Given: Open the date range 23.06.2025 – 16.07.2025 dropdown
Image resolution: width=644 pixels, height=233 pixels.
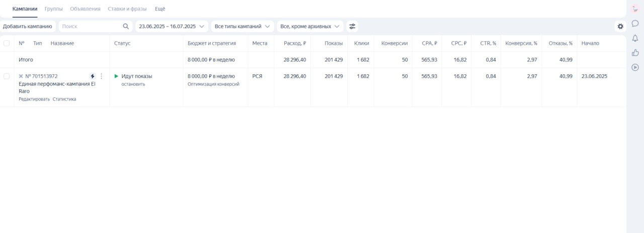Looking at the screenshot, I should coord(172,26).
